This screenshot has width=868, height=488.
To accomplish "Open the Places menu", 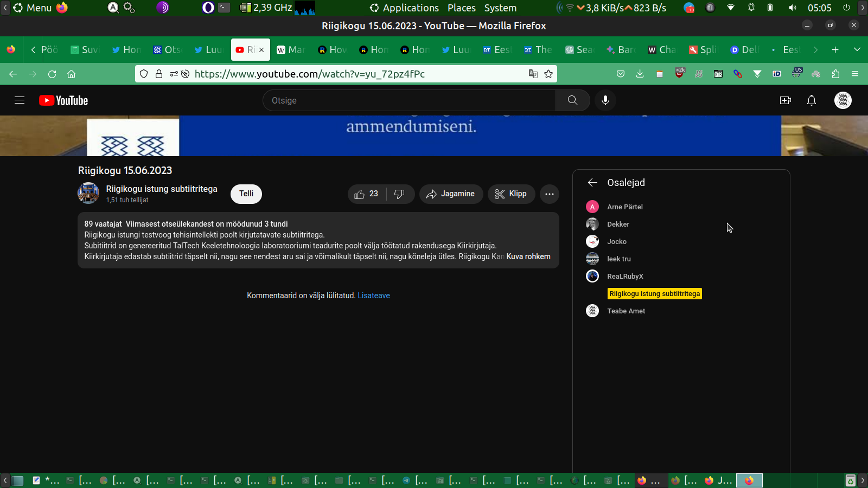I will pyautogui.click(x=462, y=8).
